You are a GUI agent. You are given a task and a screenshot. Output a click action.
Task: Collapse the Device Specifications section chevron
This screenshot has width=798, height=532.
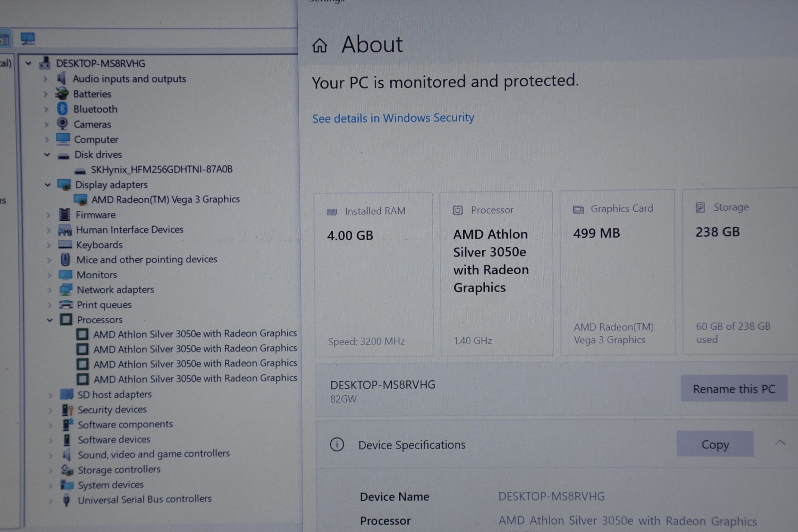pos(780,443)
